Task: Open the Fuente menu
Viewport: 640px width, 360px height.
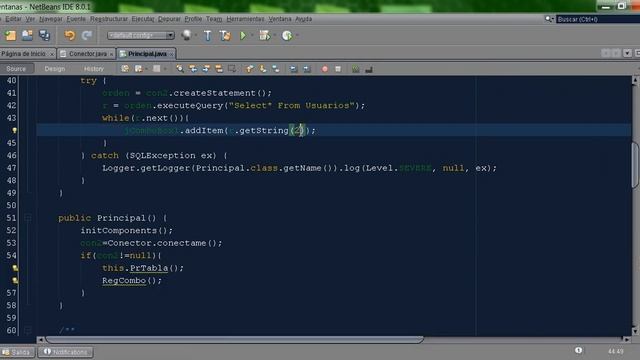Action: [76, 19]
